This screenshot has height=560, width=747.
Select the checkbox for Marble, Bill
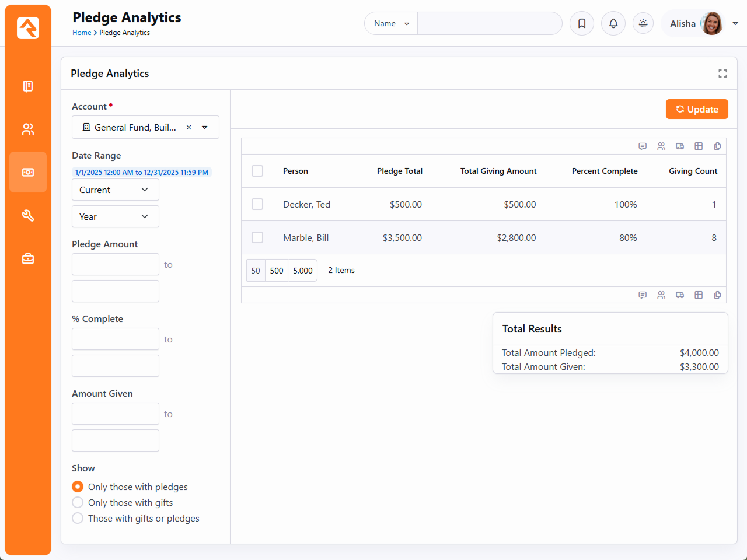(x=257, y=237)
